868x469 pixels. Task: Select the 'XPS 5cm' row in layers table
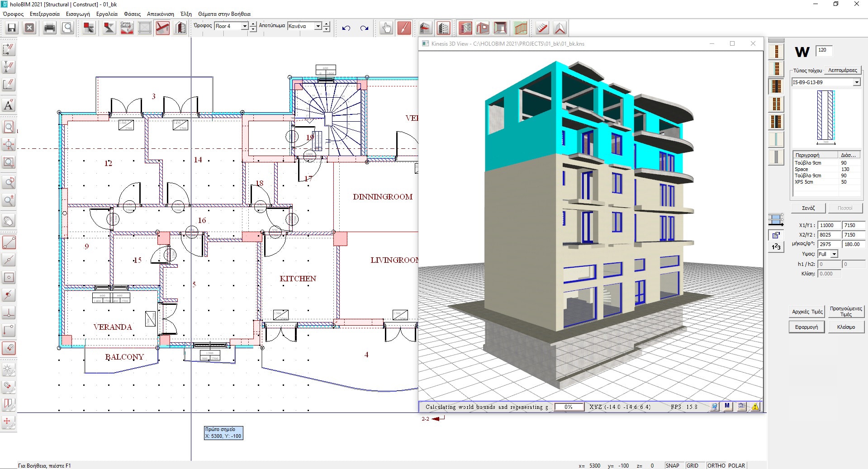click(x=826, y=182)
